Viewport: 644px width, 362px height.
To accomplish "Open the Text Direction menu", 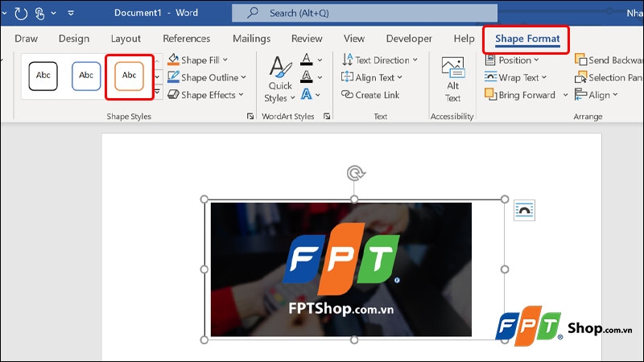I will (379, 60).
